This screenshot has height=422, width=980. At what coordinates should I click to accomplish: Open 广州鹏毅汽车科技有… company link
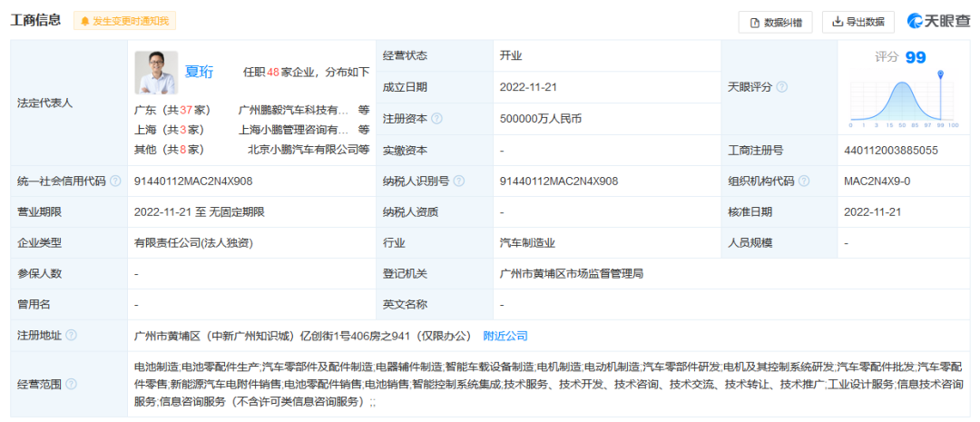(x=293, y=110)
